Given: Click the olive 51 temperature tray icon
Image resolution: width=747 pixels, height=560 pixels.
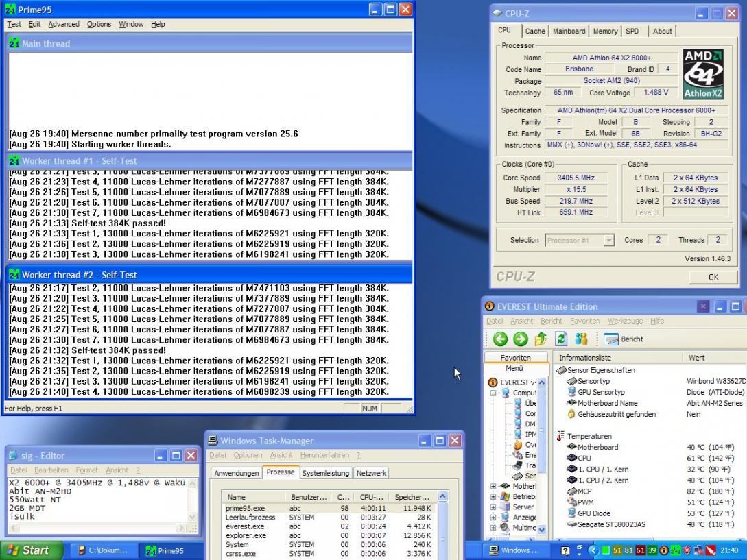Looking at the screenshot, I should click(617, 550).
